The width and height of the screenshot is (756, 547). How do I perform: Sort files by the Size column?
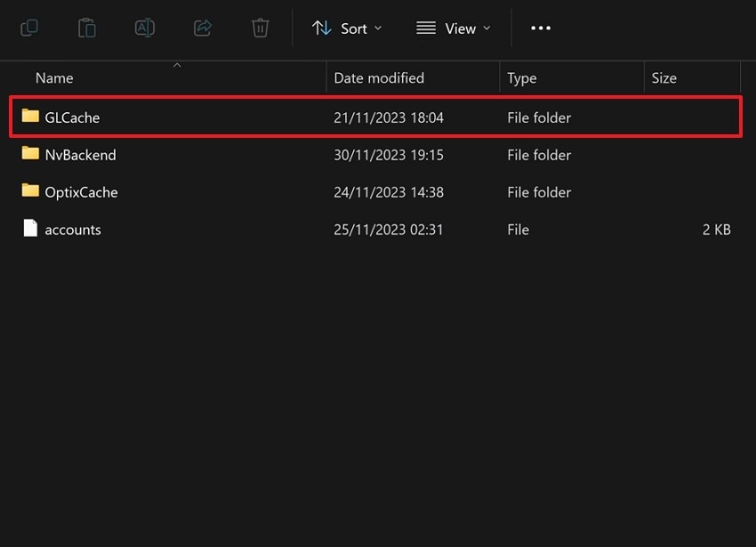click(664, 77)
